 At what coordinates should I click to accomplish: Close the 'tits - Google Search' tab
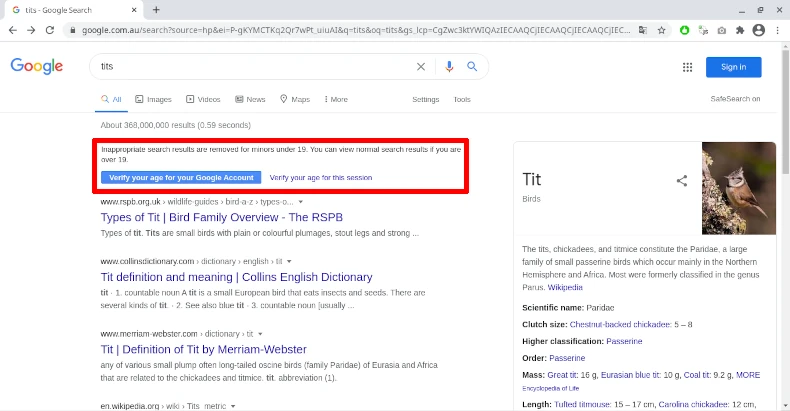click(134, 10)
